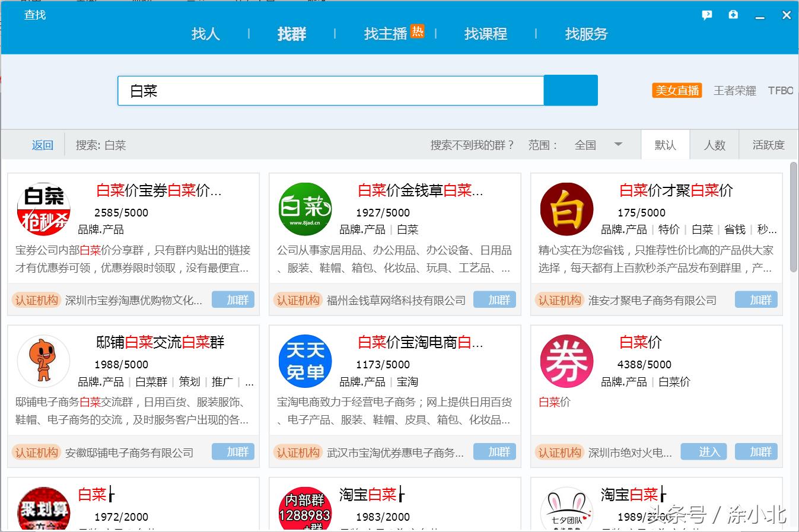Click the cartoon mascot avatar of 邸铺白菜交流群

pos(43,361)
